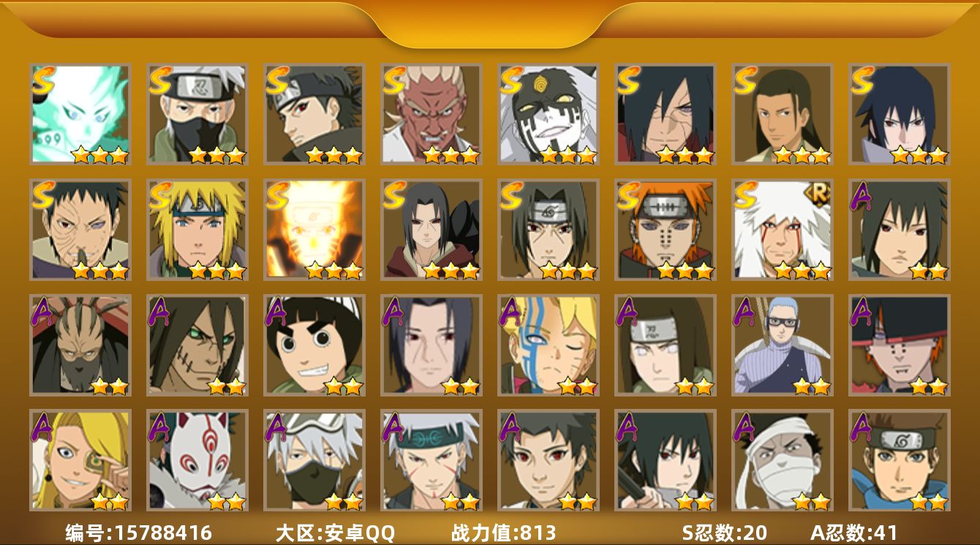The image size is (980, 545).
Task: Pick the red-and-white ANBU fox mask portrait
Action: [x=197, y=460]
